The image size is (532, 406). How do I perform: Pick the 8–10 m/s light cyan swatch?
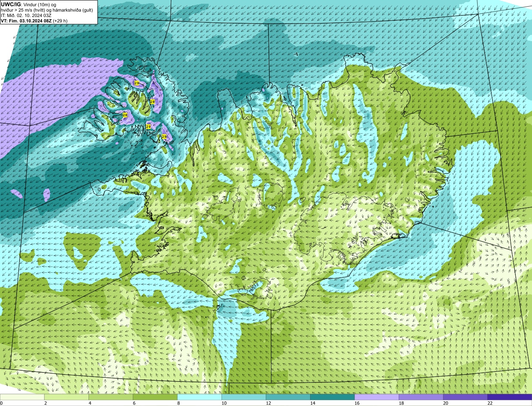coord(199,397)
